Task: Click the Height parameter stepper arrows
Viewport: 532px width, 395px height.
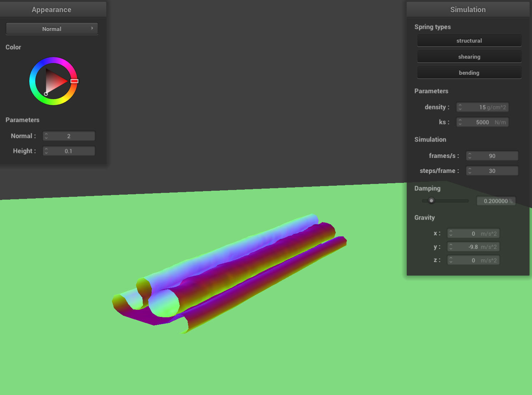Action: click(x=46, y=151)
